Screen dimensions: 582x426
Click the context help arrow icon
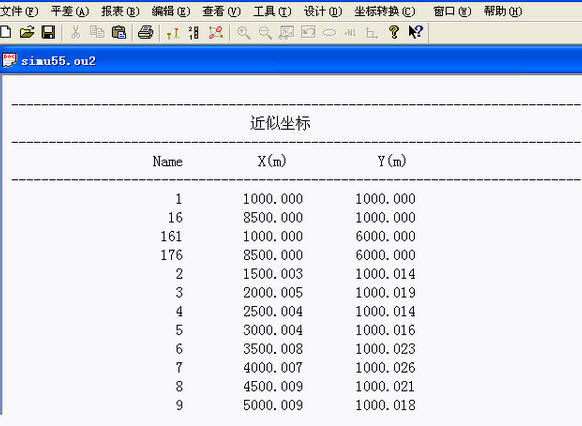416,33
